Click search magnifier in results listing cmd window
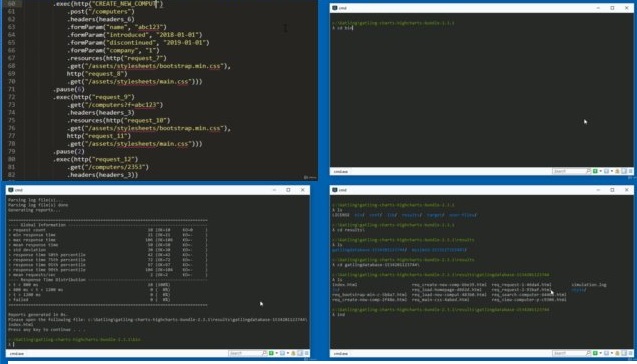 [588, 353]
